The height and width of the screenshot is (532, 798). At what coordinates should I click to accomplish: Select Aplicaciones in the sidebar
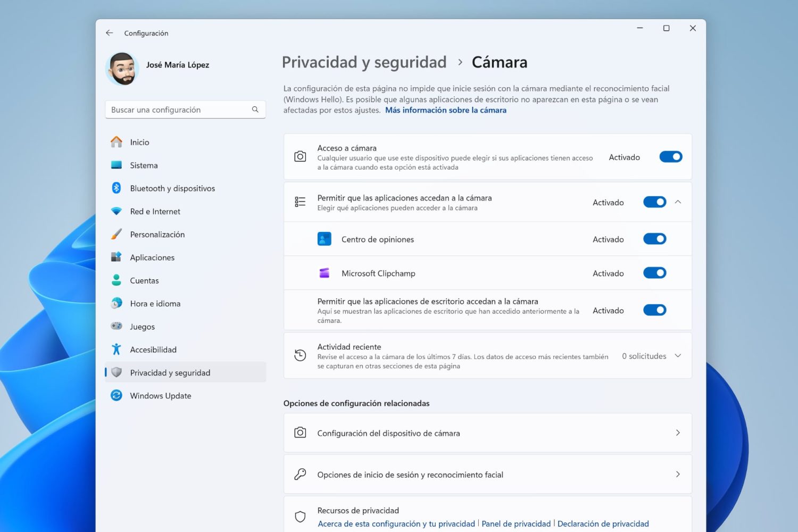(x=152, y=257)
